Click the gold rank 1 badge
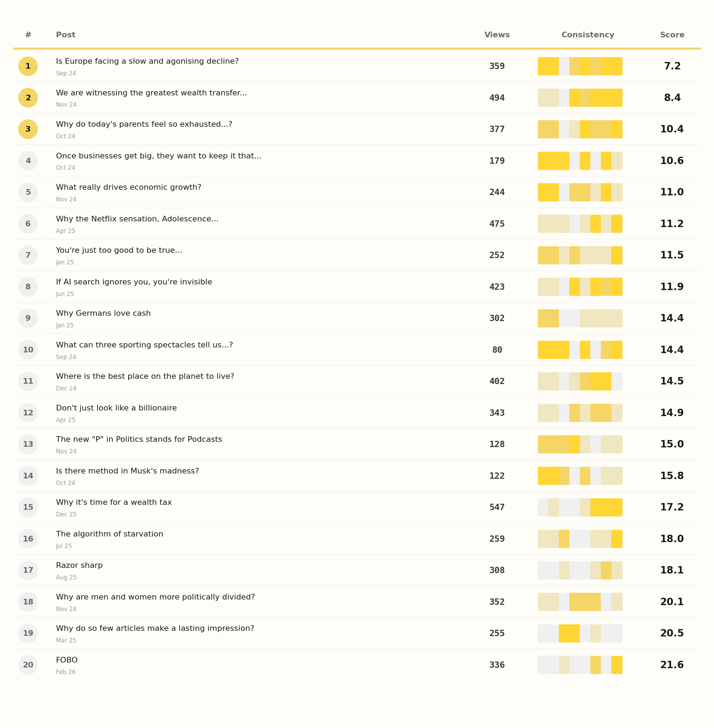This screenshot has width=714, height=728. coord(28,66)
